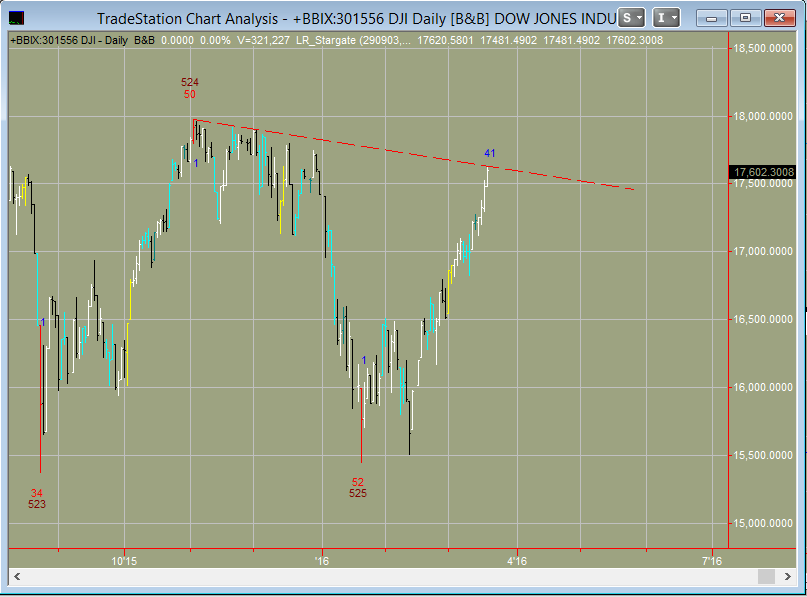
Task: Click the LR_Stargate indicator label in status line
Action: click(354, 40)
